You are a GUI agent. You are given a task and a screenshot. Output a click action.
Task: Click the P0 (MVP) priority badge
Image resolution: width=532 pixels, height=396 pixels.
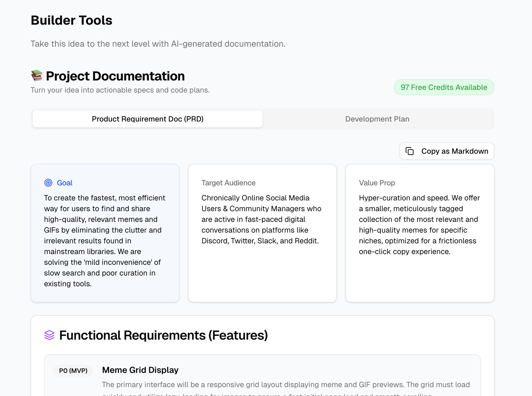click(73, 371)
